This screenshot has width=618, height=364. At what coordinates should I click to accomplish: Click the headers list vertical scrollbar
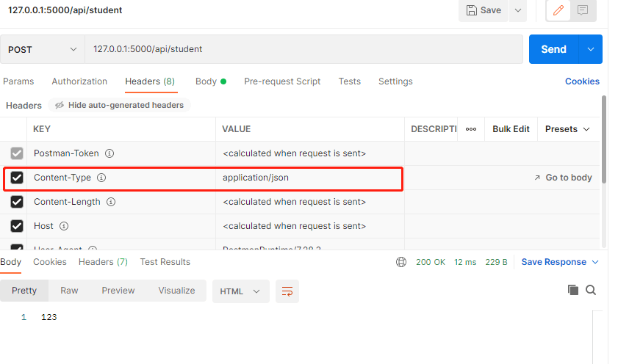point(604,139)
